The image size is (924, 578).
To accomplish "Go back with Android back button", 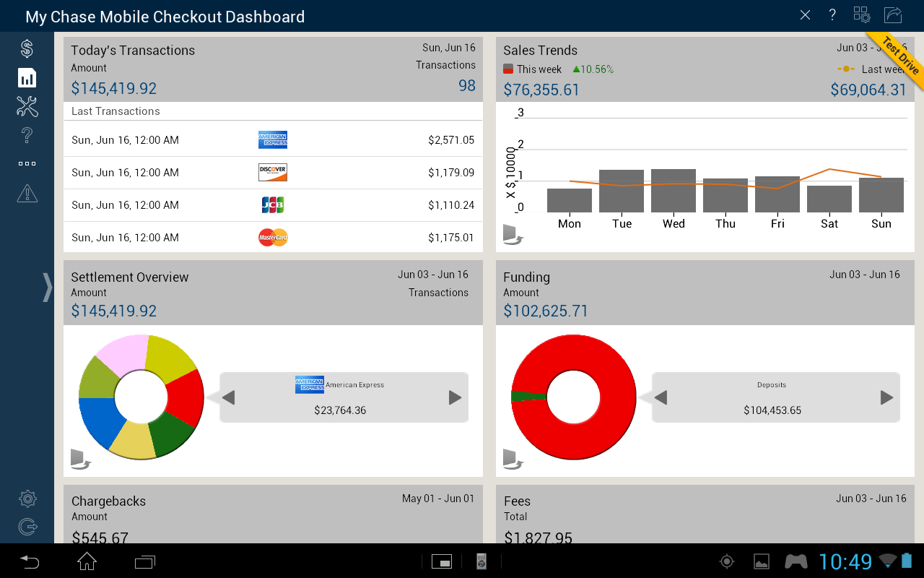I will [30, 561].
